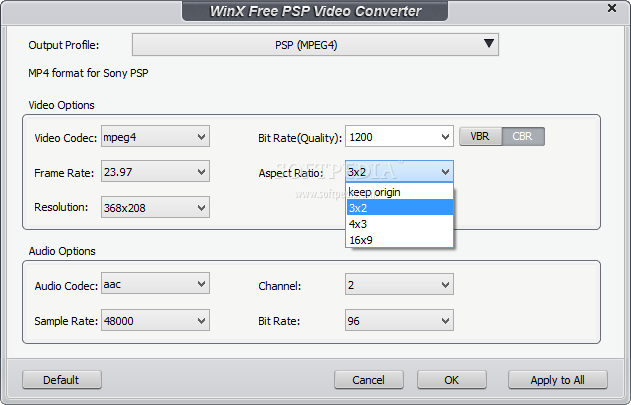
Task: Select CBR bit rate mode
Action: (x=523, y=136)
